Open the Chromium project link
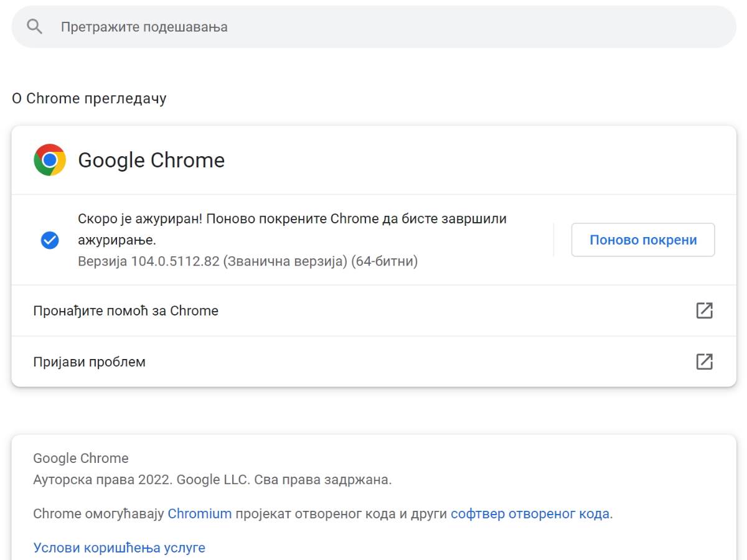747x560 pixels. tap(199, 513)
